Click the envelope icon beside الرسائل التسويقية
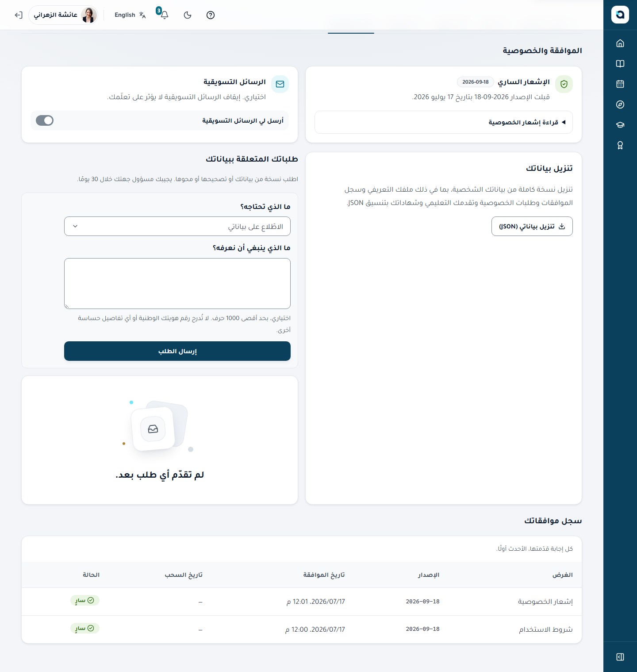The image size is (637, 672). tap(280, 84)
